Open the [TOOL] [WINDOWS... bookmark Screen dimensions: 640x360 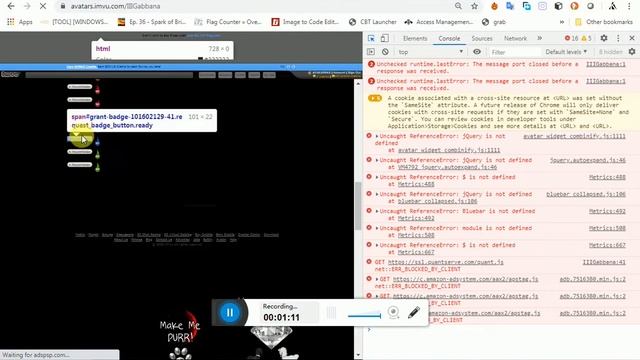point(75,22)
